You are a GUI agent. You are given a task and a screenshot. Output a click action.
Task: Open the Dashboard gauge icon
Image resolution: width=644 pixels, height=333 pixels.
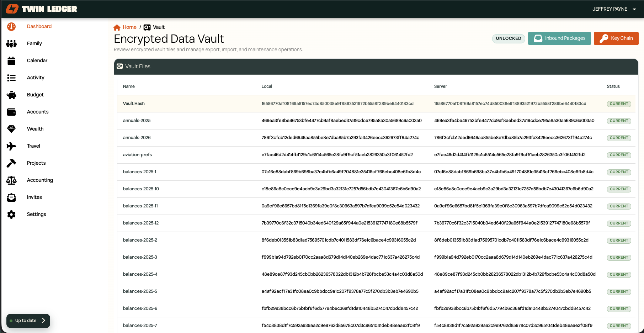click(x=11, y=27)
